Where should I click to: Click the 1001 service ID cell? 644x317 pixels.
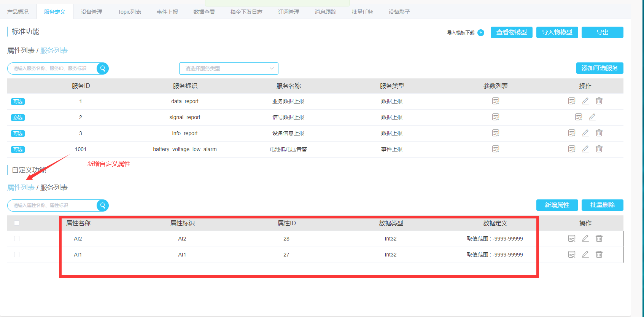coord(81,149)
